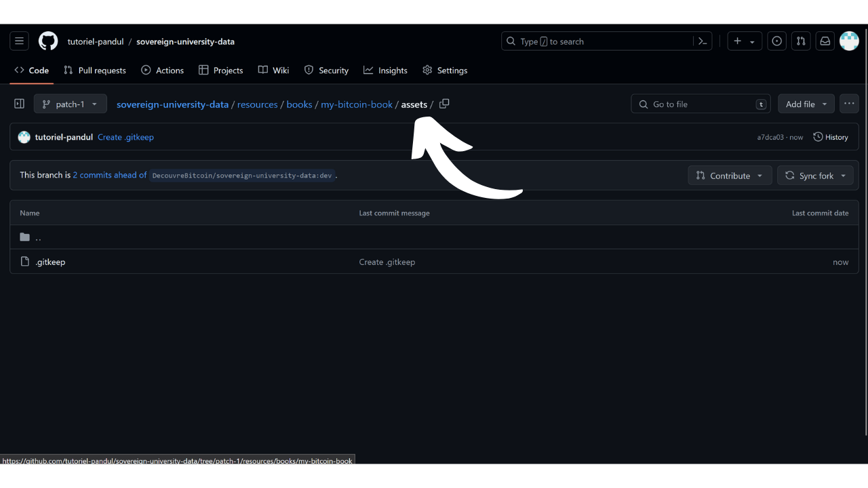Screen dimensions: 868x488
Task: Open the patch-1 branch selector
Action: (71, 104)
